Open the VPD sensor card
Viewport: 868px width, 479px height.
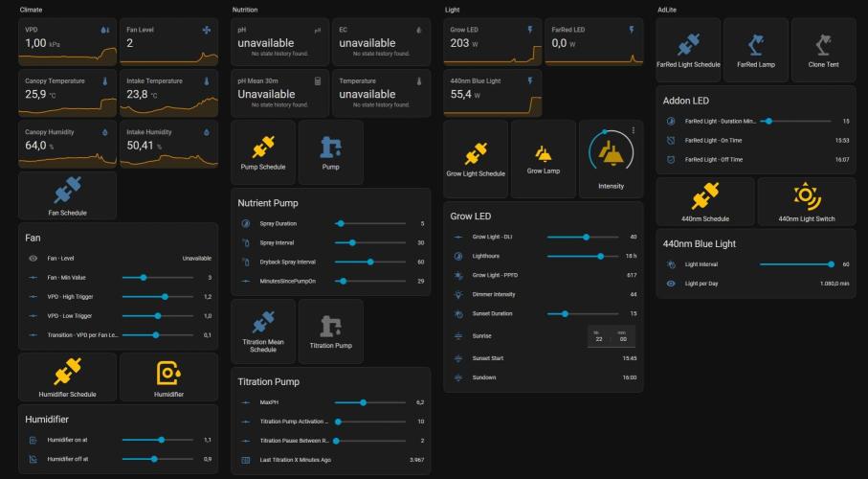[68, 42]
